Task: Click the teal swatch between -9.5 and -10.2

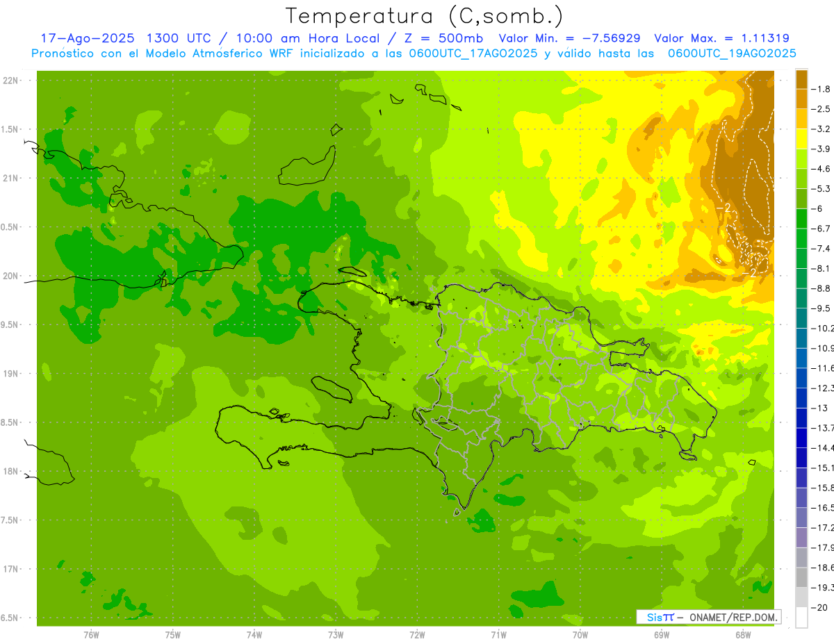Action: click(801, 318)
